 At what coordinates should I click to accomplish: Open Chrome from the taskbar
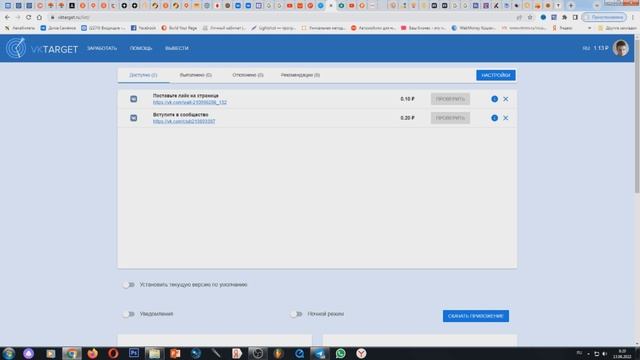click(x=71, y=353)
